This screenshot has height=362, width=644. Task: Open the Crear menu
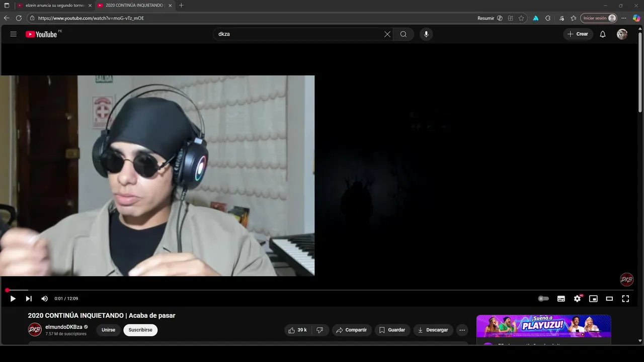(x=578, y=34)
